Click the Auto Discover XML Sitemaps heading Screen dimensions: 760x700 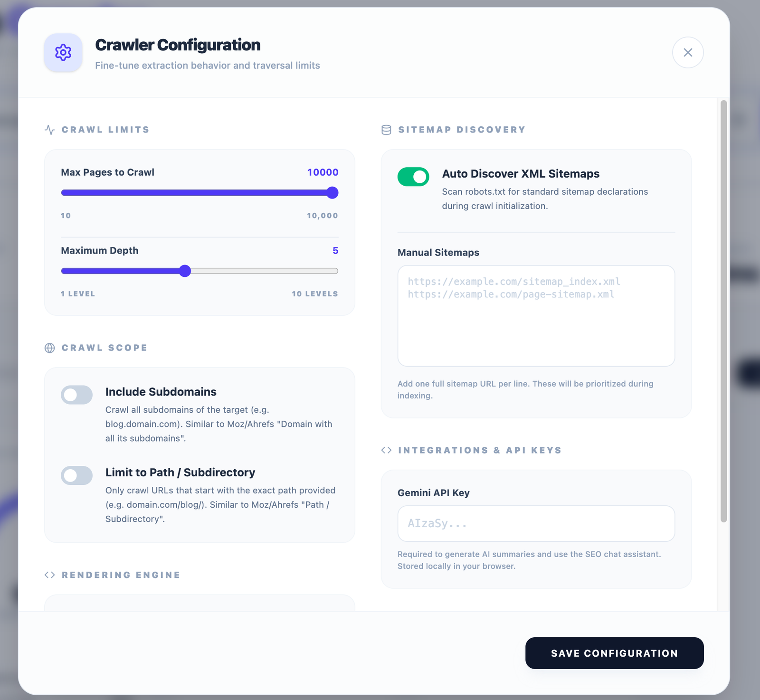point(521,174)
